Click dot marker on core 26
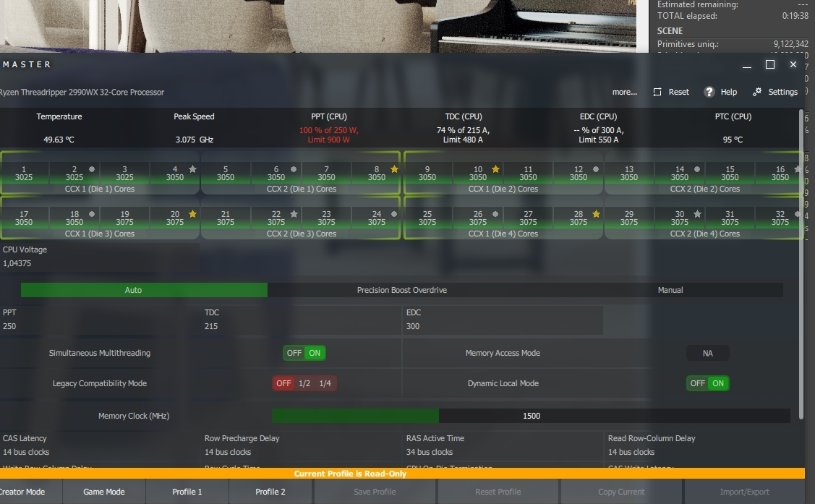 495,213
